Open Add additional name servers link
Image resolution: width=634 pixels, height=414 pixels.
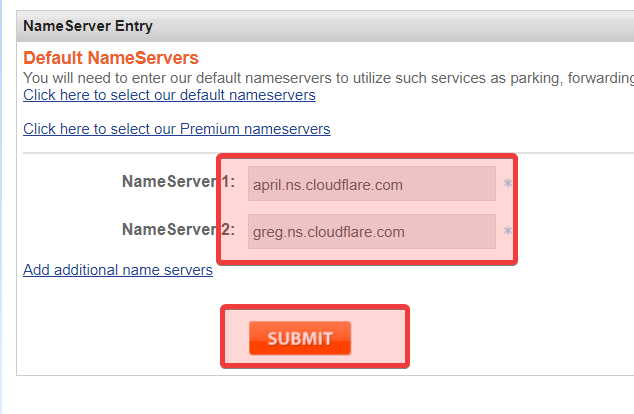tap(118, 270)
